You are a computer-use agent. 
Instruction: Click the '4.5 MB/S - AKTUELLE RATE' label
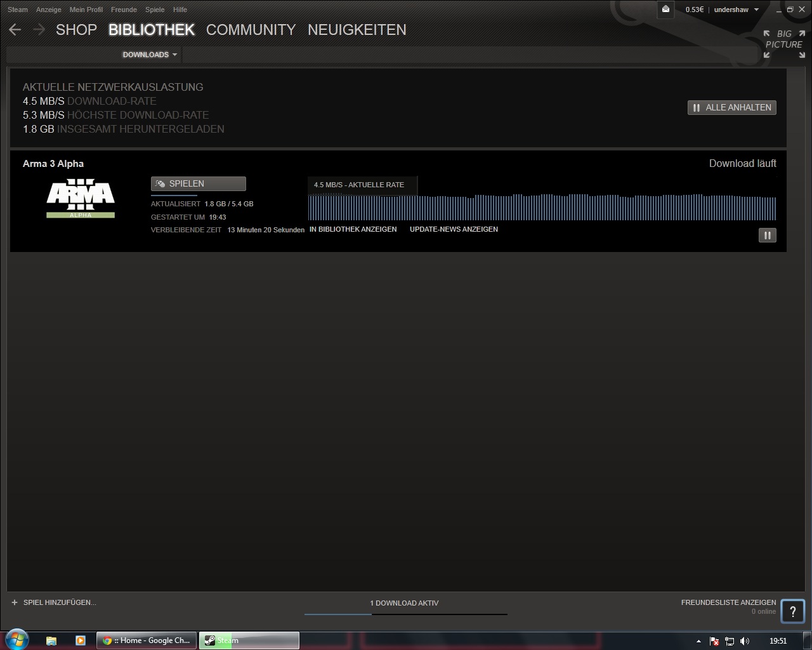pyautogui.click(x=359, y=185)
